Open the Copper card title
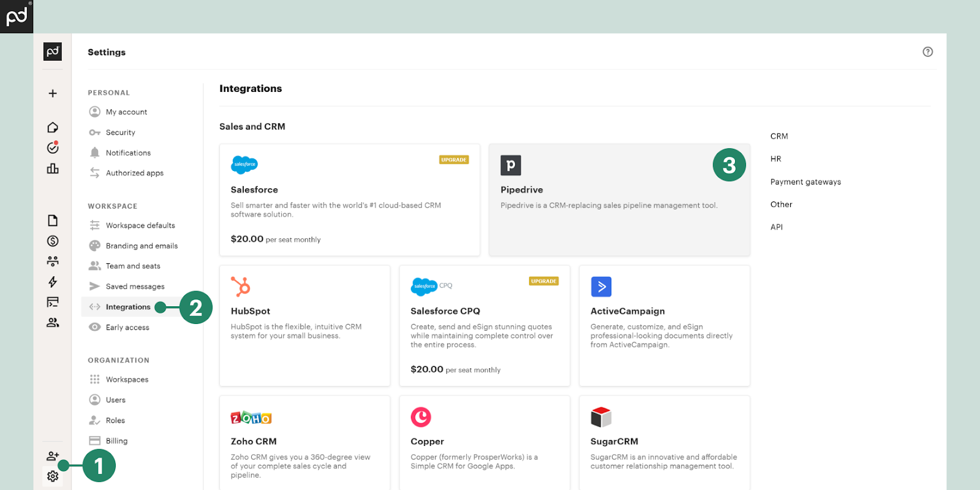Image resolution: width=980 pixels, height=490 pixels. point(427,442)
